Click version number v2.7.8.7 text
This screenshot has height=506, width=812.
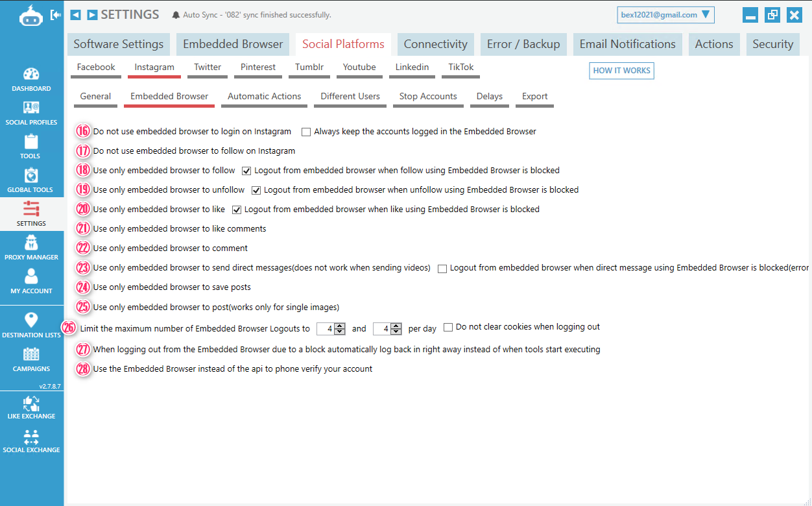click(49, 386)
